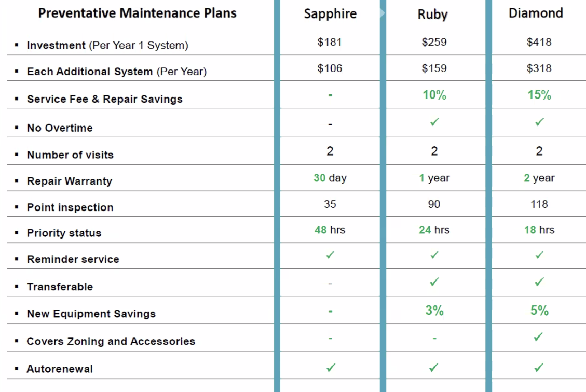Click the Ruby 10% service fee savings
586x392 pixels.
click(x=434, y=95)
